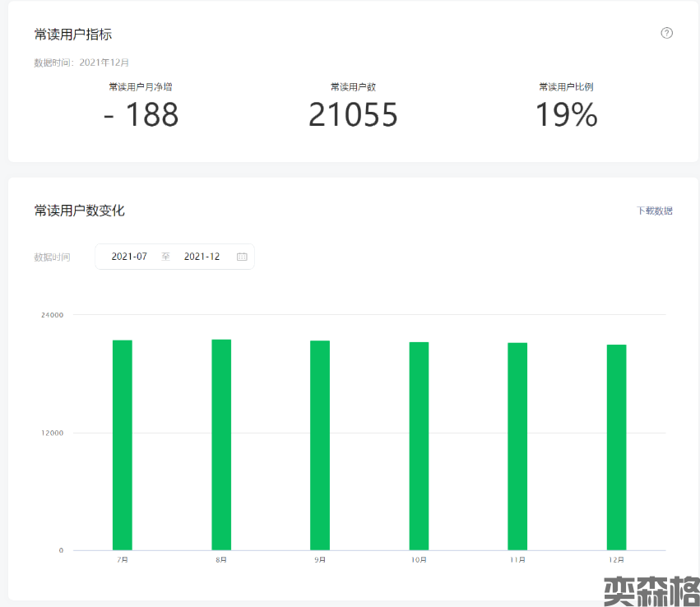Click the 21055 常读用户数 value

[353, 115]
